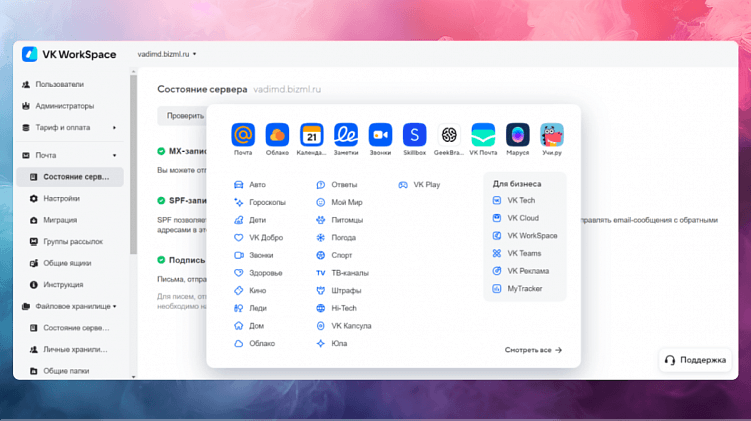Open the Юла link
The width and height of the screenshot is (751, 421).
coord(339,343)
